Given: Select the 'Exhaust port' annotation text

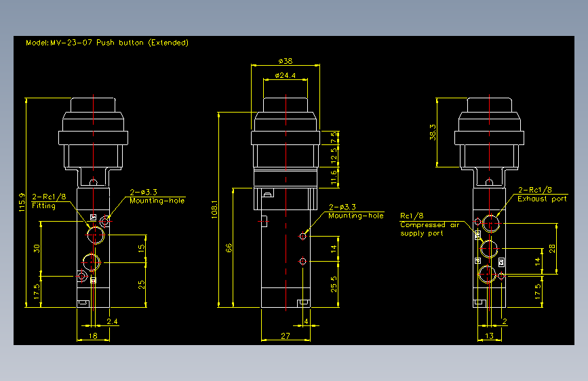Looking at the screenshot, I should tap(542, 199).
